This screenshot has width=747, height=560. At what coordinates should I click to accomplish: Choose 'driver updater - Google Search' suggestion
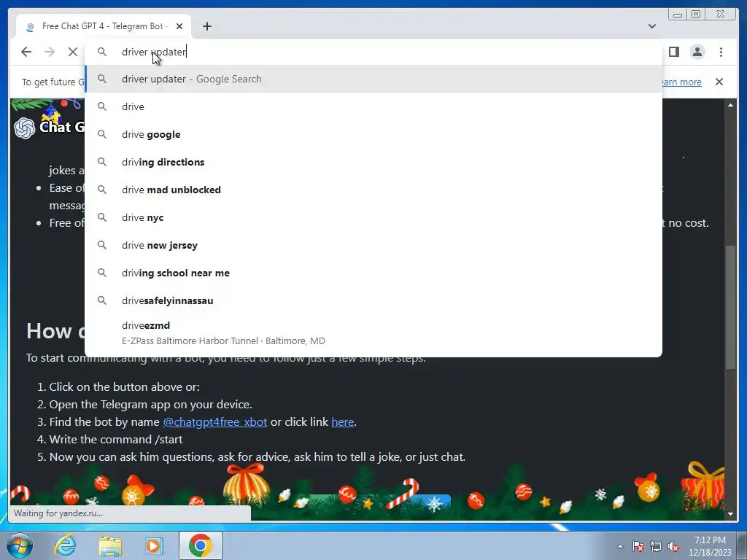373,79
